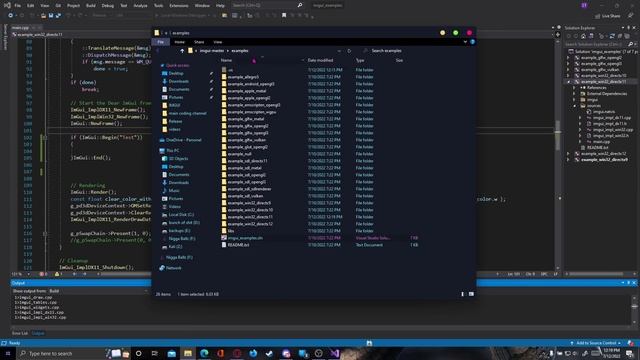This screenshot has width=640, height=360.
Task: Open File Explorer help icon
Action: [x=472, y=42]
